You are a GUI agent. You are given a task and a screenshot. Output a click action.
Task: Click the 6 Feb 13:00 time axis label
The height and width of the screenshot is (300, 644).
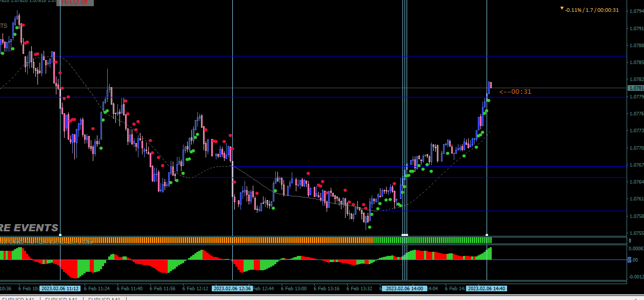[x=294, y=289]
